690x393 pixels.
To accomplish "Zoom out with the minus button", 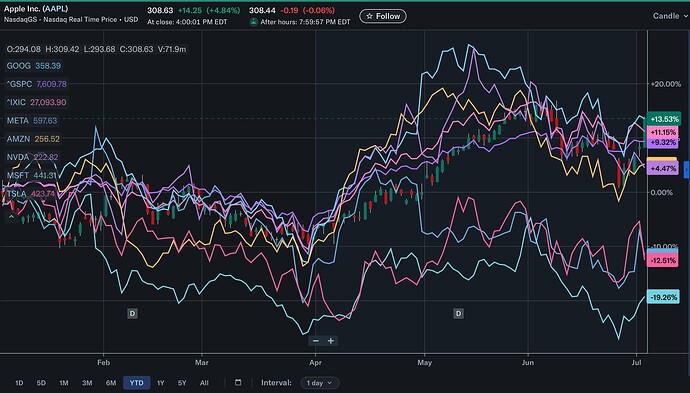I will click(x=316, y=341).
